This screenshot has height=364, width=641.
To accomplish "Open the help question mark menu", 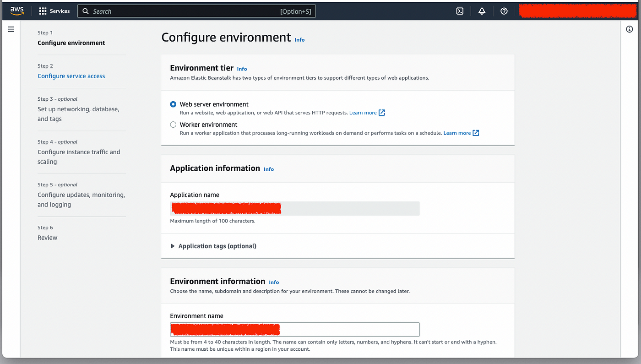I will pyautogui.click(x=504, y=11).
